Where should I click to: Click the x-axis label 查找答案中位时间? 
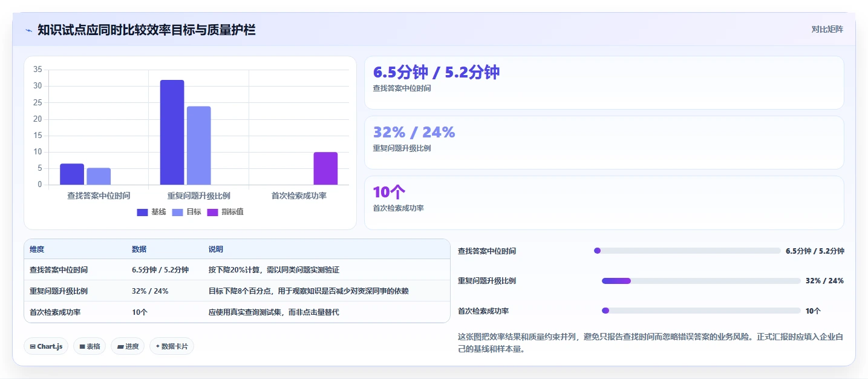coord(99,196)
